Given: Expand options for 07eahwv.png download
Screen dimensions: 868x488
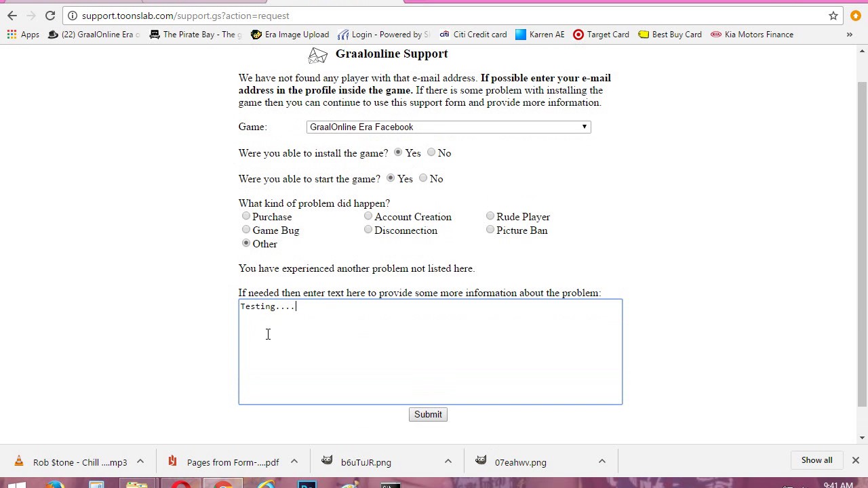Looking at the screenshot, I should click(x=602, y=462).
